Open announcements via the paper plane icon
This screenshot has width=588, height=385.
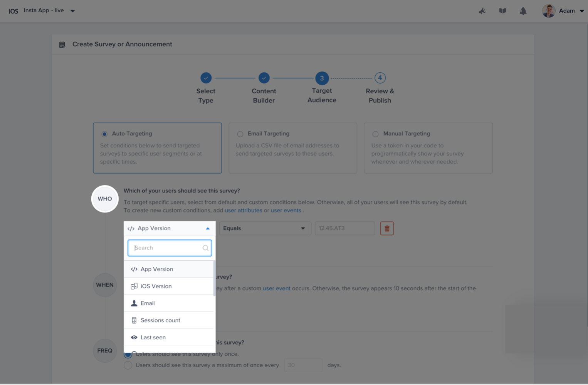point(482,11)
